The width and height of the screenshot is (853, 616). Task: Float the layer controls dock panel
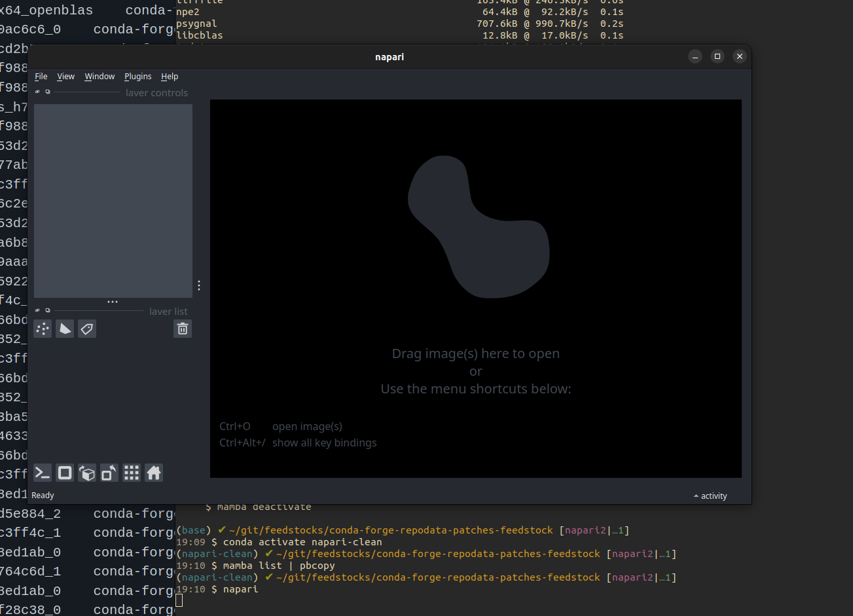[48, 92]
